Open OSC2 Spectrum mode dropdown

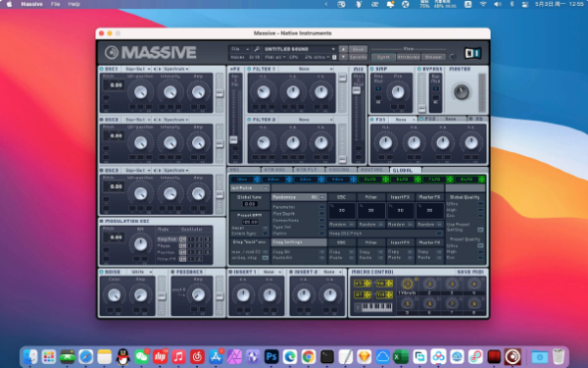click(x=175, y=120)
